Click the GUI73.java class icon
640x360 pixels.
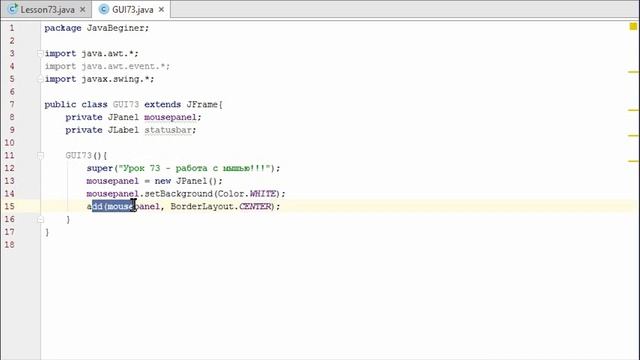tap(104, 9)
